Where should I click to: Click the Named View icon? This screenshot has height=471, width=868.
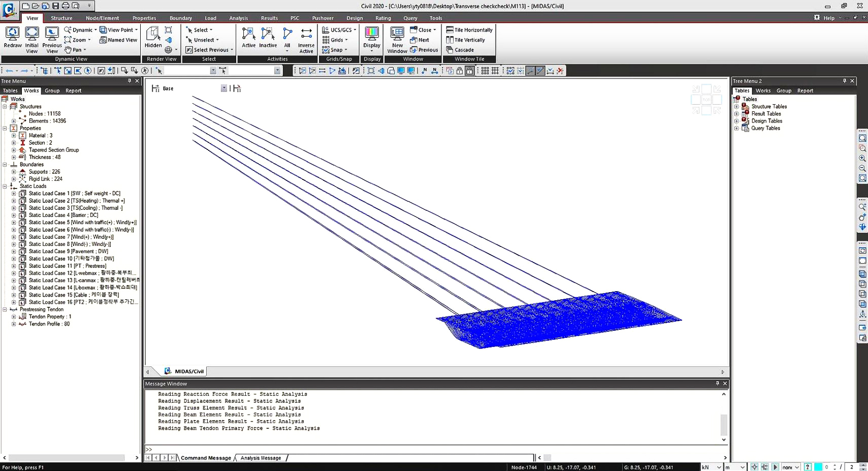click(x=103, y=40)
